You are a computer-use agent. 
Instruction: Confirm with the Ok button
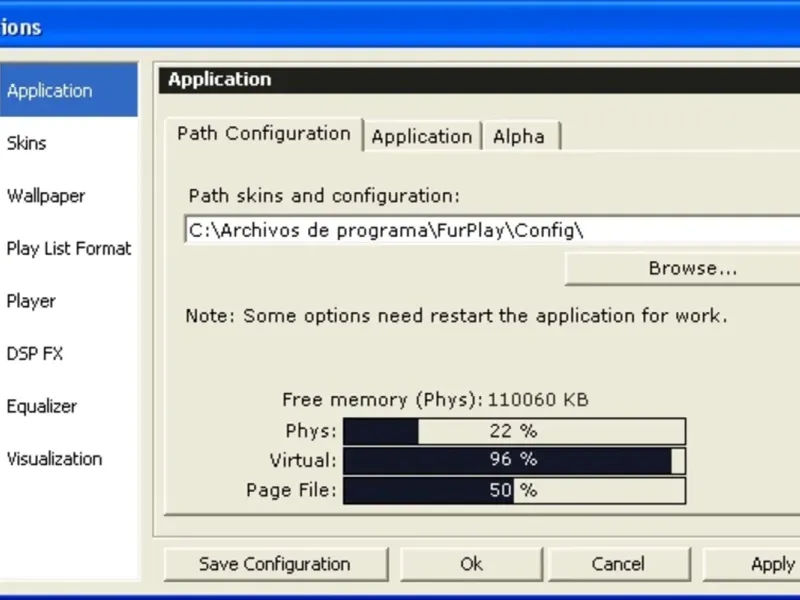pyautogui.click(x=471, y=564)
